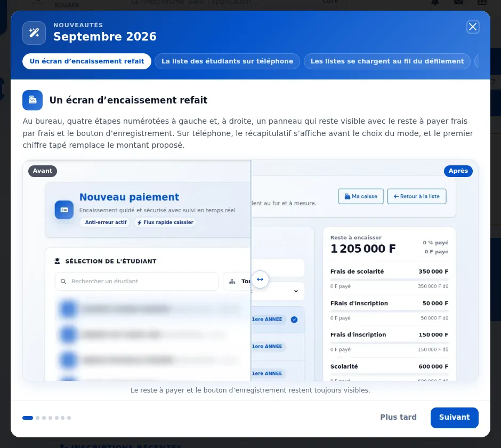
Task: Select the "Un écran d'encaissement refait" tab
Action: [x=87, y=61]
